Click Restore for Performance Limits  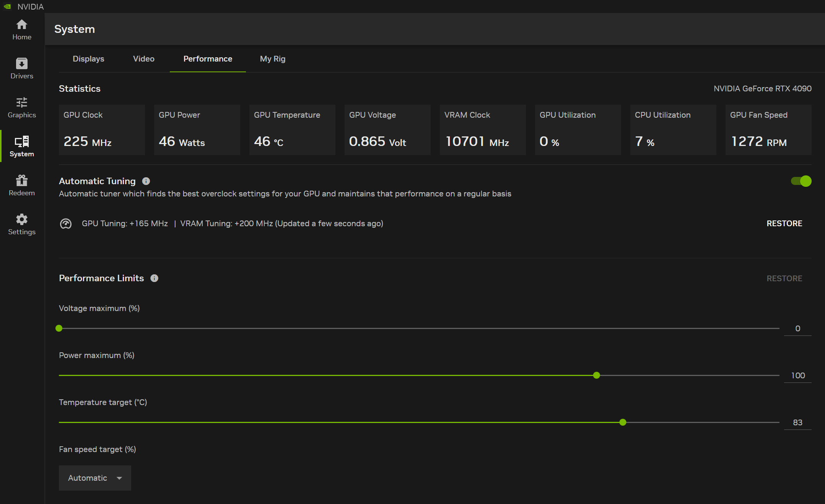(784, 279)
